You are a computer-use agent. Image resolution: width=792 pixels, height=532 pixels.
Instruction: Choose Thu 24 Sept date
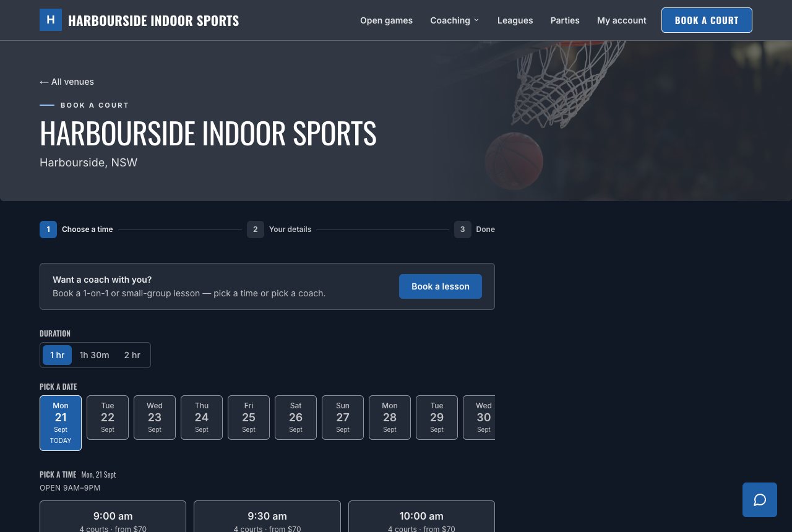pyautogui.click(x=202, y=418)
